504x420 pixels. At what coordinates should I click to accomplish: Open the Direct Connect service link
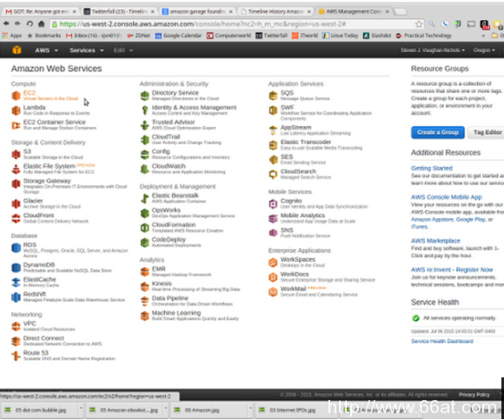coord(43,338)
